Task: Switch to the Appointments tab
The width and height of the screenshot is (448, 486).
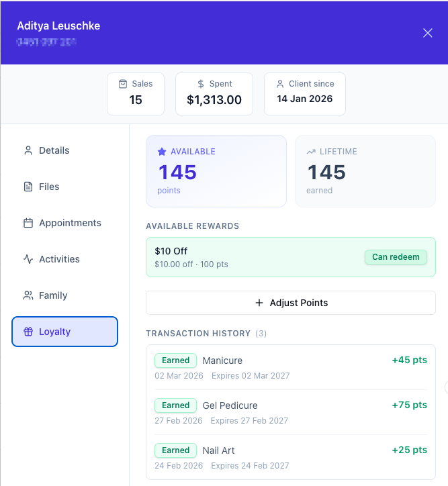Action: 64,223
